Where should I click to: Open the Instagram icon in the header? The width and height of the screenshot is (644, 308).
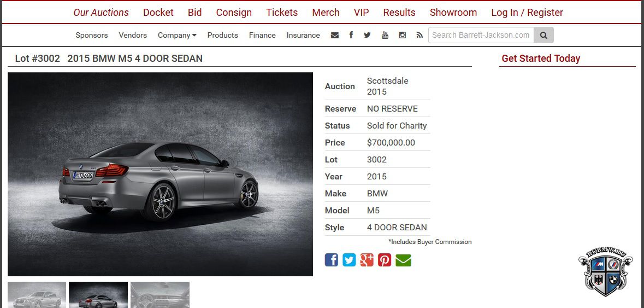click(x=403, y=35)
